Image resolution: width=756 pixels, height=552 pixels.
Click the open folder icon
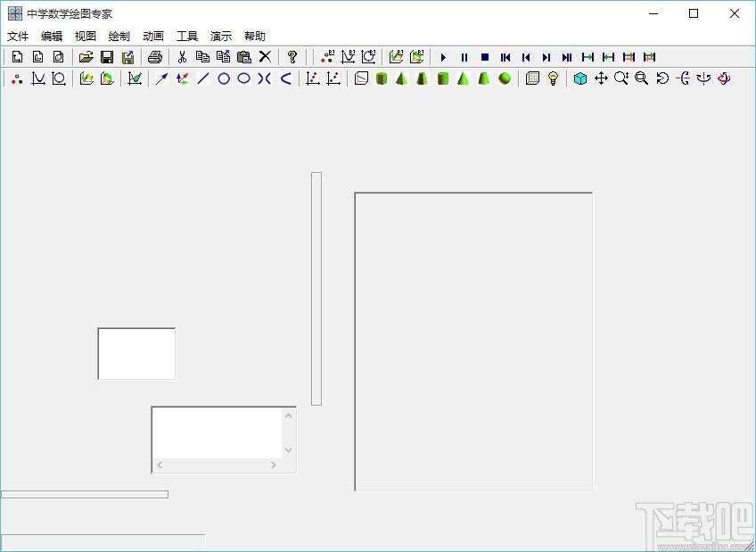(86, 57)
